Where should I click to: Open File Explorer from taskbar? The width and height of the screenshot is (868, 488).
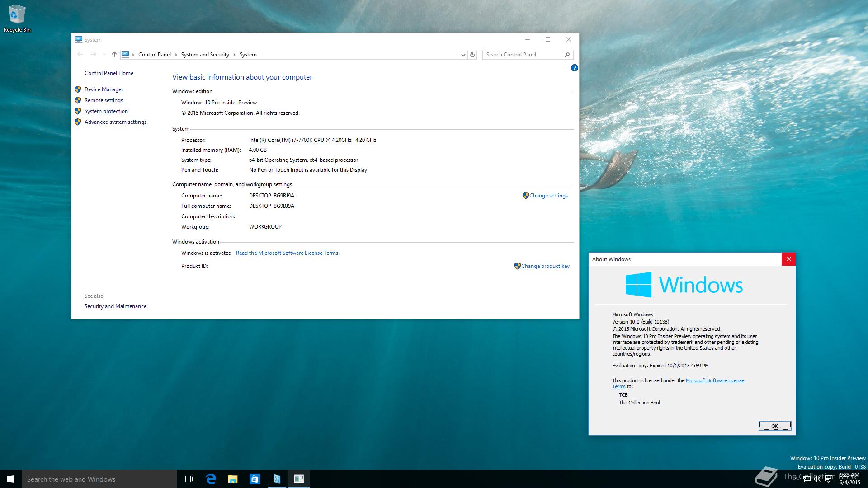coord(233,479)
